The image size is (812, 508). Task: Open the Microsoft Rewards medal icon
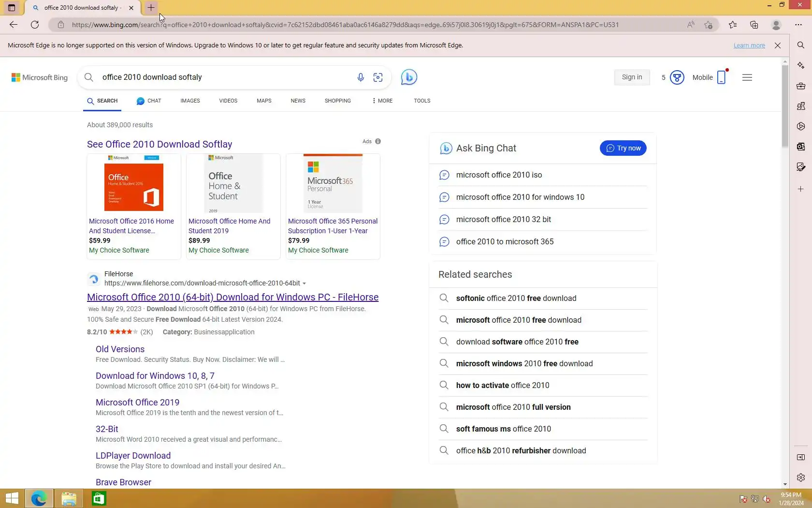pyautogui.click(x=677, y=77)
